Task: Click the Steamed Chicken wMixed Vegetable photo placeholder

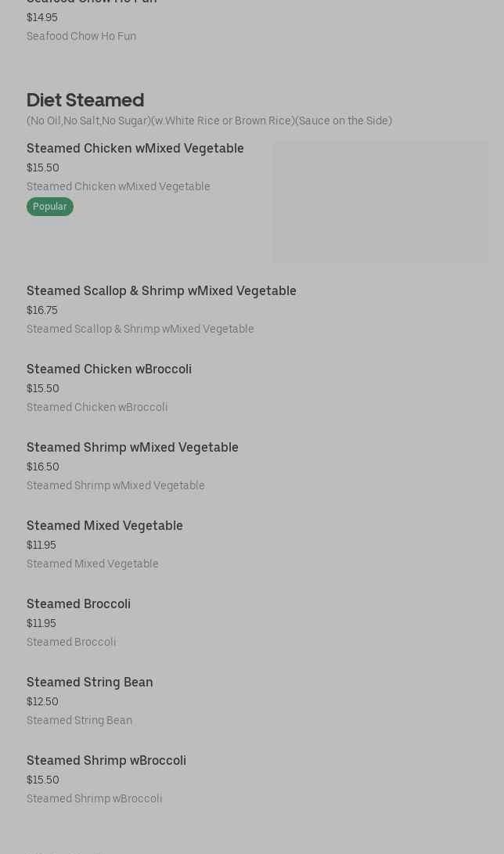Action: tap(380, 202)
